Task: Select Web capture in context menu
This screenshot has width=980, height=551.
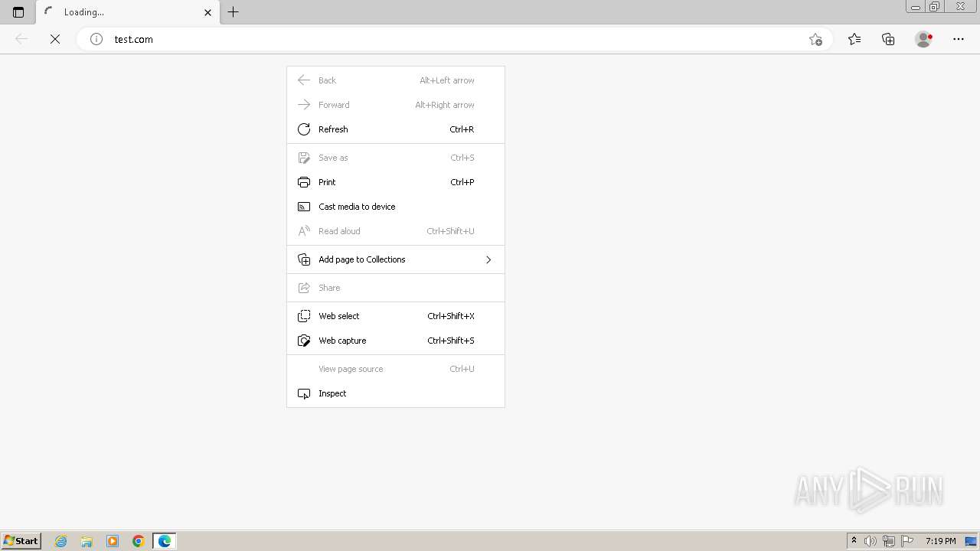Action: (x=396, y=341)
